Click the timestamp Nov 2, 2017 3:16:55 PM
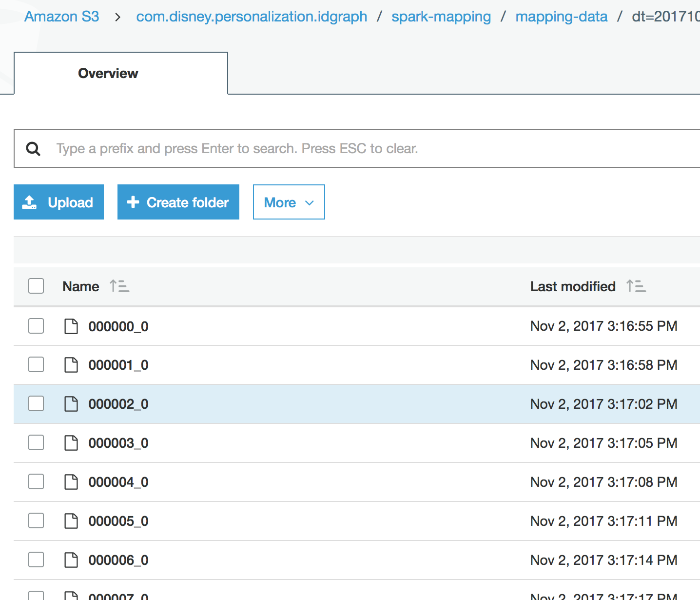The height and width of the screenshot is (600, 700). (x=604, y=326)
